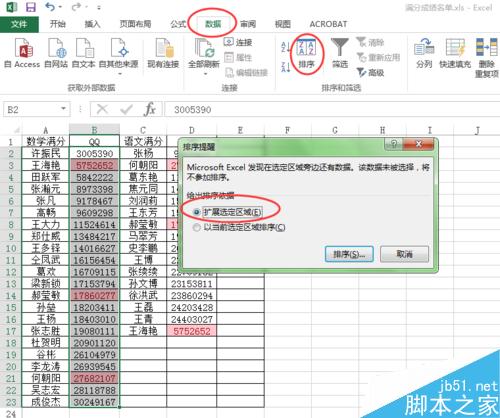Click the header cell 语文满分
500x418 pixels.
click(x=143, y=141)
